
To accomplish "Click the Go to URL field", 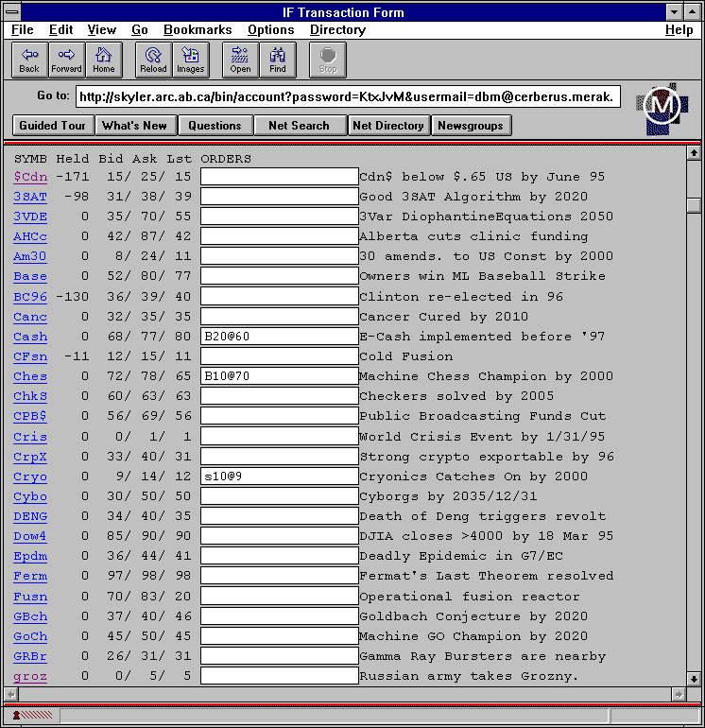I will click(x=348, y=96).
